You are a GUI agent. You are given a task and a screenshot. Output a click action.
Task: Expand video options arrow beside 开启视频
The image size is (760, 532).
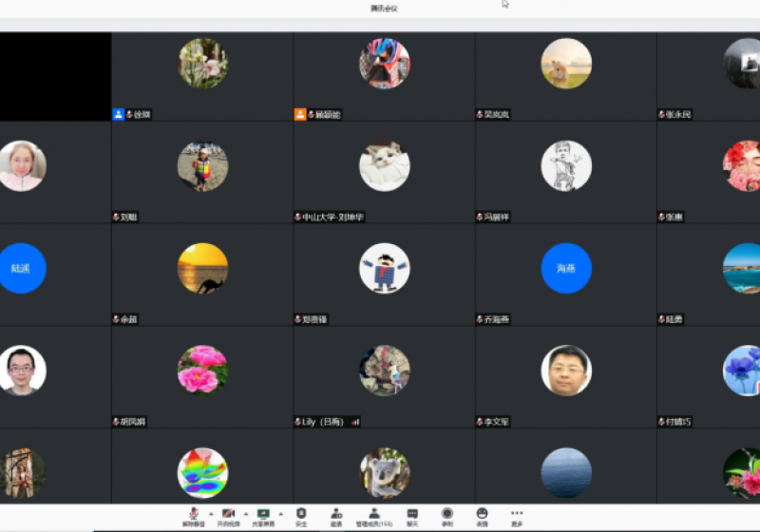pyautogui.click(x=246, y=513)
